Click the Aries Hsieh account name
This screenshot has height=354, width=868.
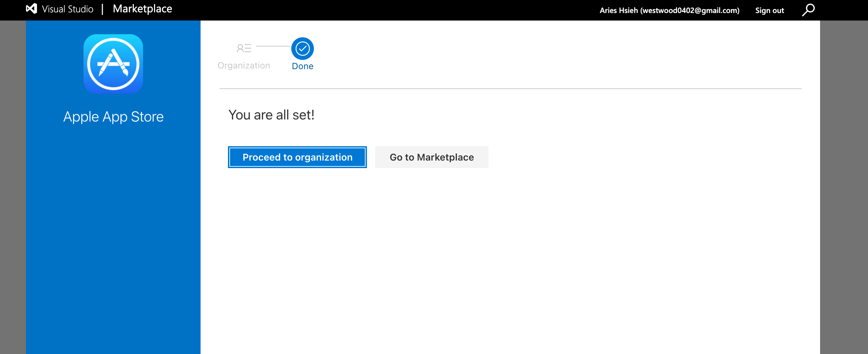pos(669,11)
